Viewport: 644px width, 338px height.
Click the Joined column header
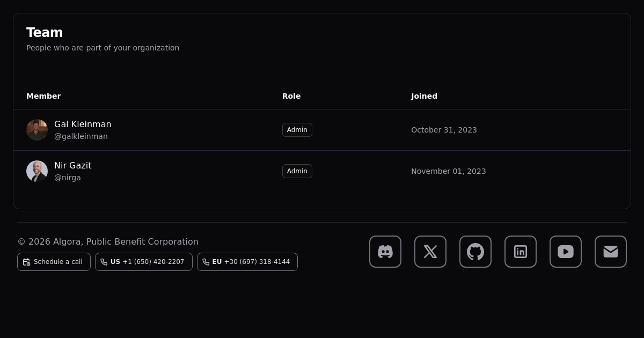(424, 96)
